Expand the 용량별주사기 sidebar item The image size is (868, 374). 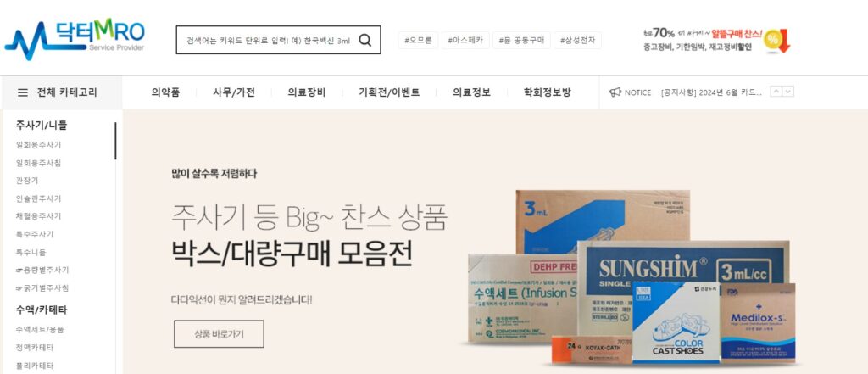click(x=42, y=270)
